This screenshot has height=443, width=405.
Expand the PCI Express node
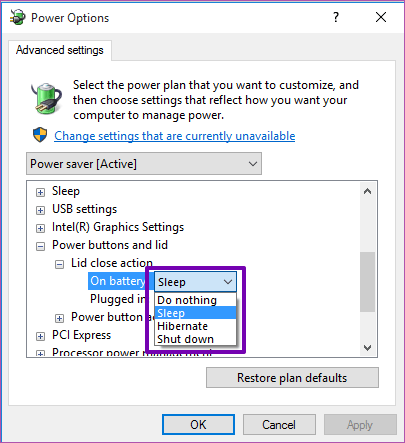coord(40,336)
